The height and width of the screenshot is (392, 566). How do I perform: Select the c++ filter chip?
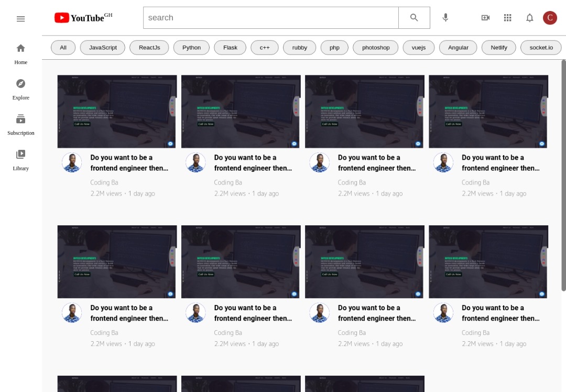(x=265, y=48)
